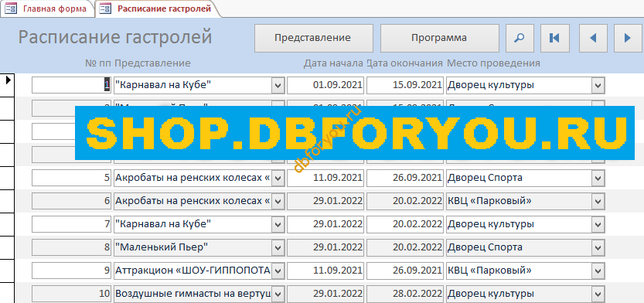Click start date 11.09.2021 in row 9

pyautogui.click(x=325, y=271)
